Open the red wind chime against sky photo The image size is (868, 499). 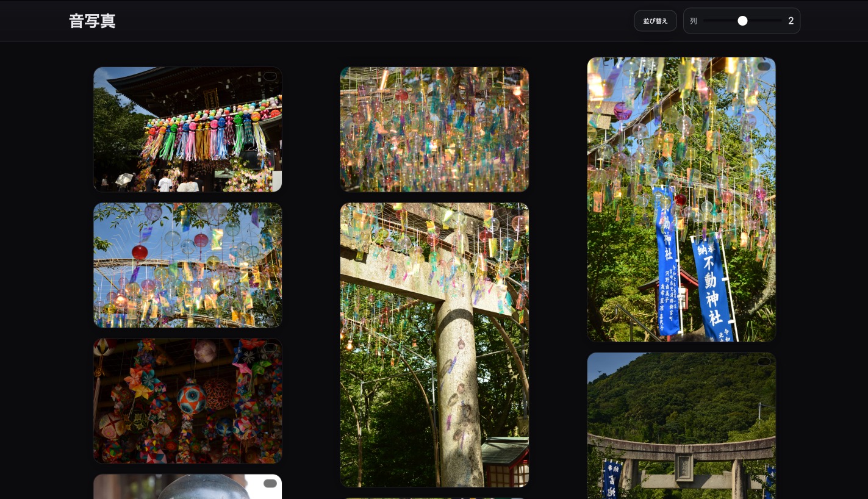(x=187, y=268)
